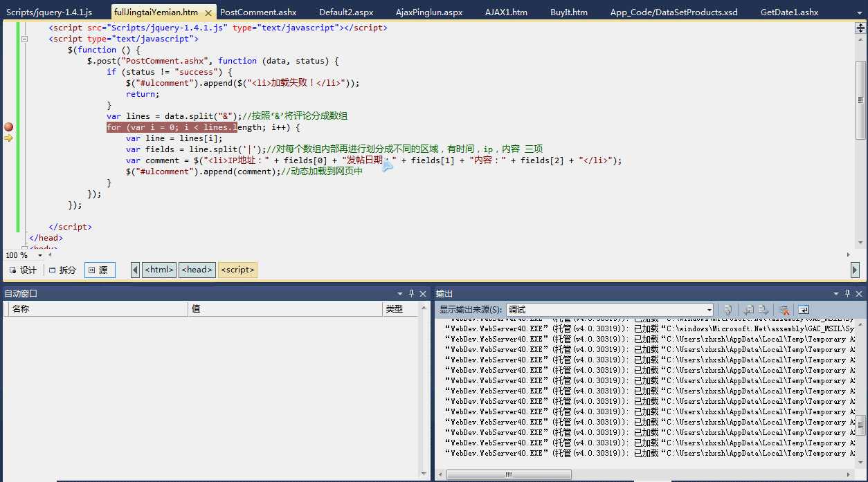Viewport: 868px width, 482px height.
Task: Open Autos window position dropdown
Action: click(x=399, y=294)
